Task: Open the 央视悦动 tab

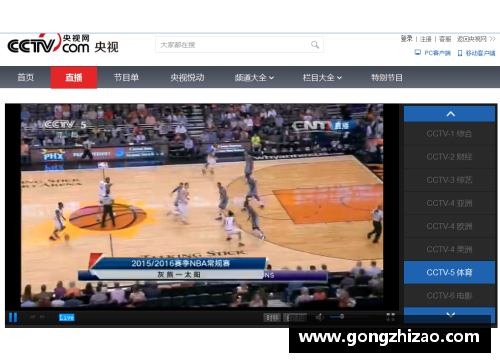Action: [187, 78]
